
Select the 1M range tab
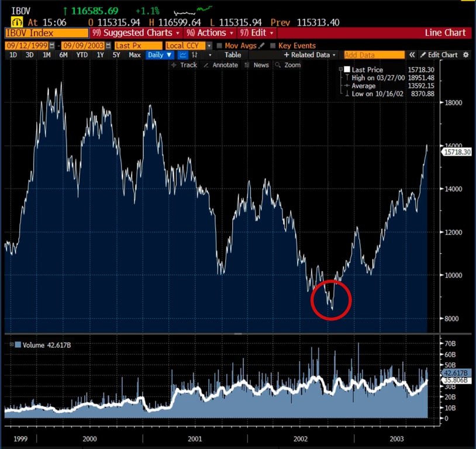pos(46,55)
